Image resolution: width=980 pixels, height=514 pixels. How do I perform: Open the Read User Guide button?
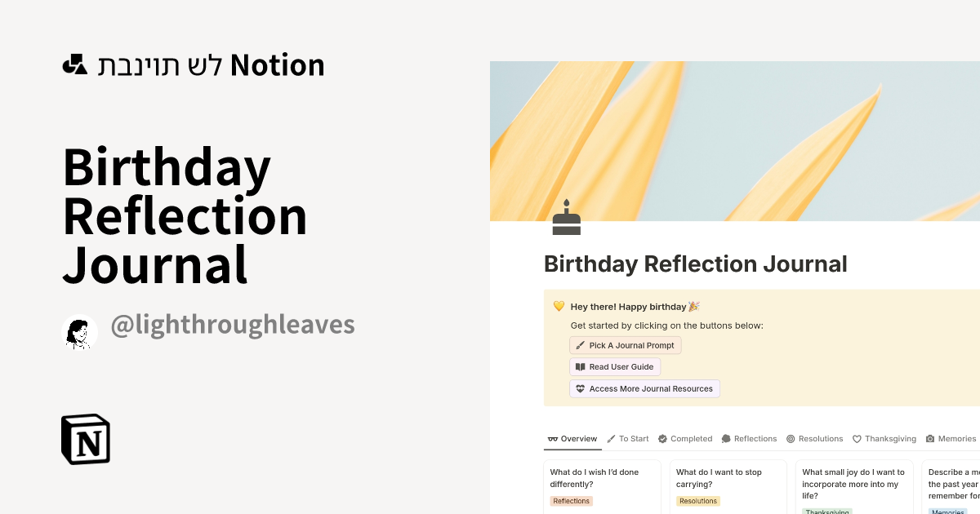click(615, 366)
